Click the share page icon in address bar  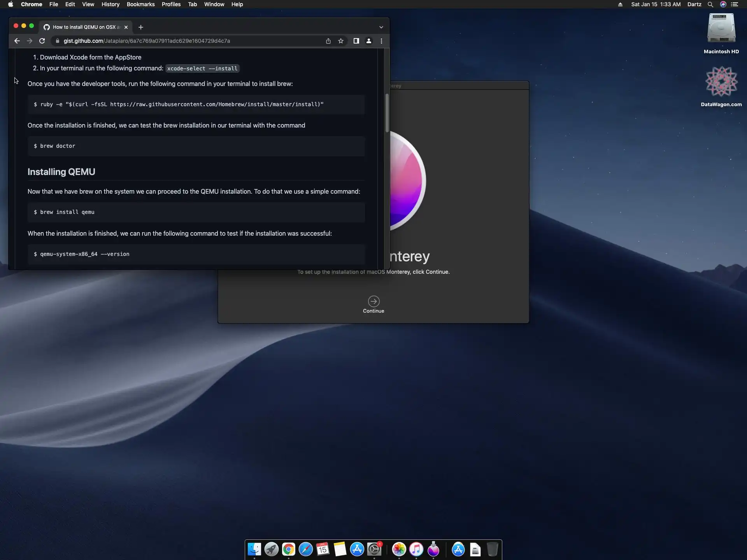tap(328, 41)
